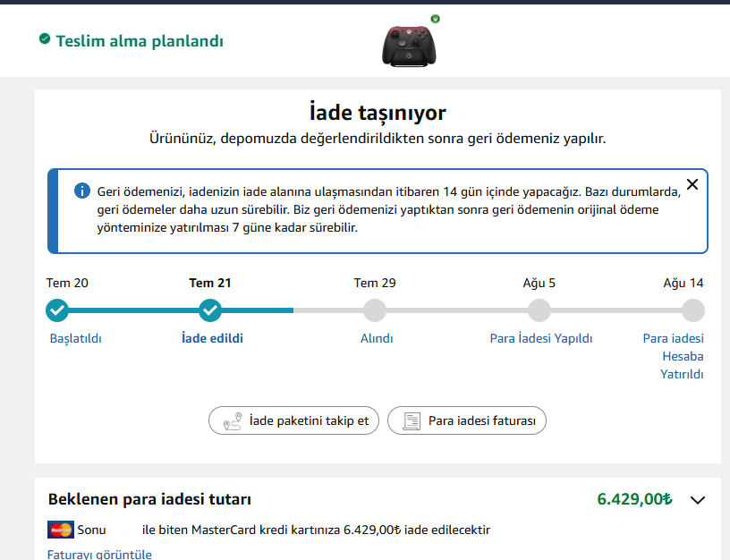Click the map pin icon on İade paketini takip et

[233, 420]
